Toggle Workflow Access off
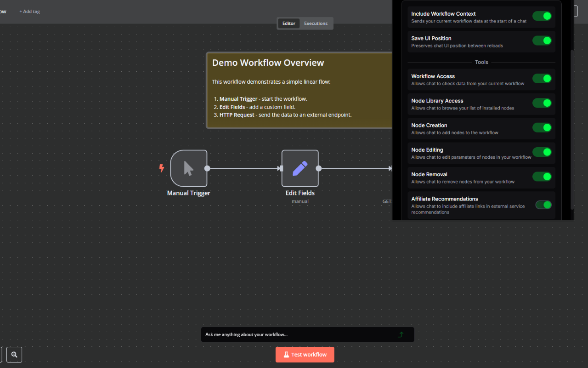The height and width of the screenshot is (368, 588). pos(542,79)
